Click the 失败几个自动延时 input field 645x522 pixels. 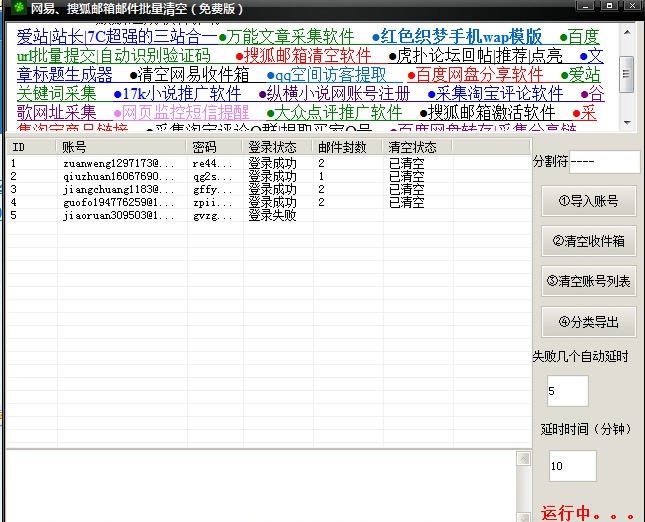(x=568, y=391)
